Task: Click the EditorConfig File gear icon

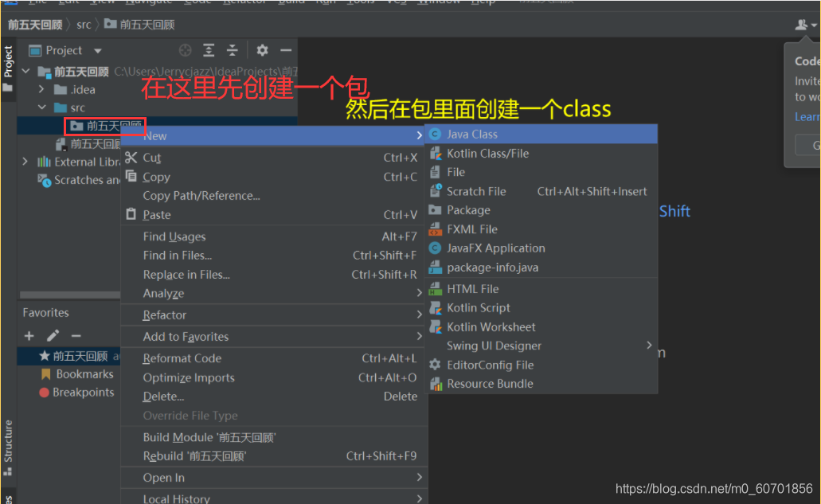Action: coord(435,365)
